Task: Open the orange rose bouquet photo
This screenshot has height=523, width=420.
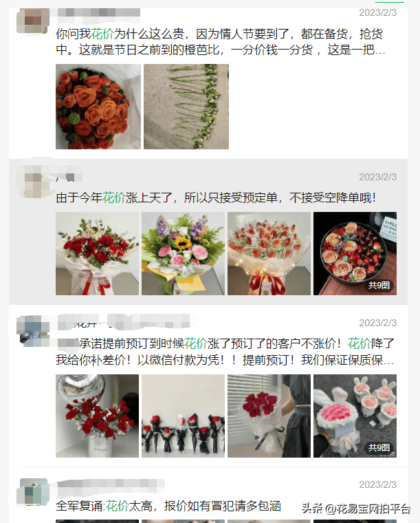Action: click(98, 107)
